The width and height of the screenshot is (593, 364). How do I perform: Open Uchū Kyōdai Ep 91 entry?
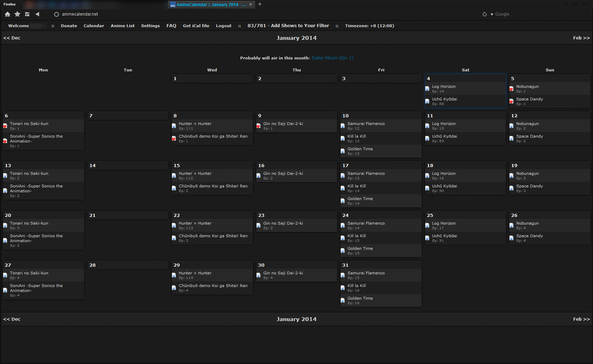click(444, 236)
